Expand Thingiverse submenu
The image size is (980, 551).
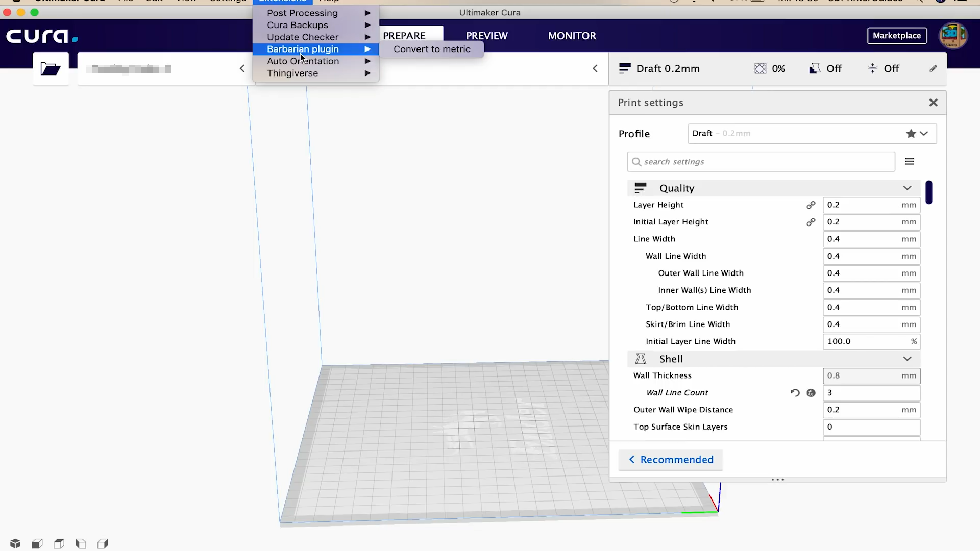316,73
